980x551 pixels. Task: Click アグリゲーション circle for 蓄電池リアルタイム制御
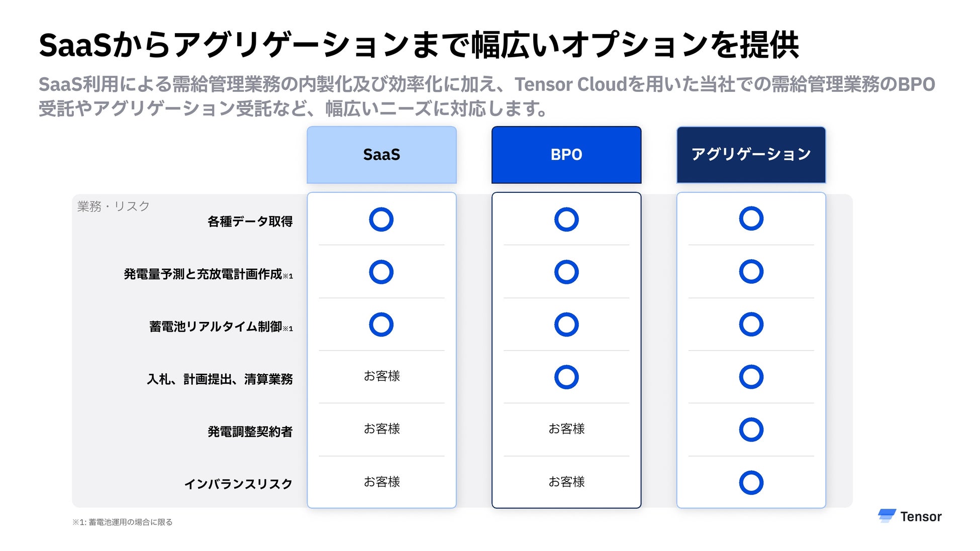[x=751, y=324]
